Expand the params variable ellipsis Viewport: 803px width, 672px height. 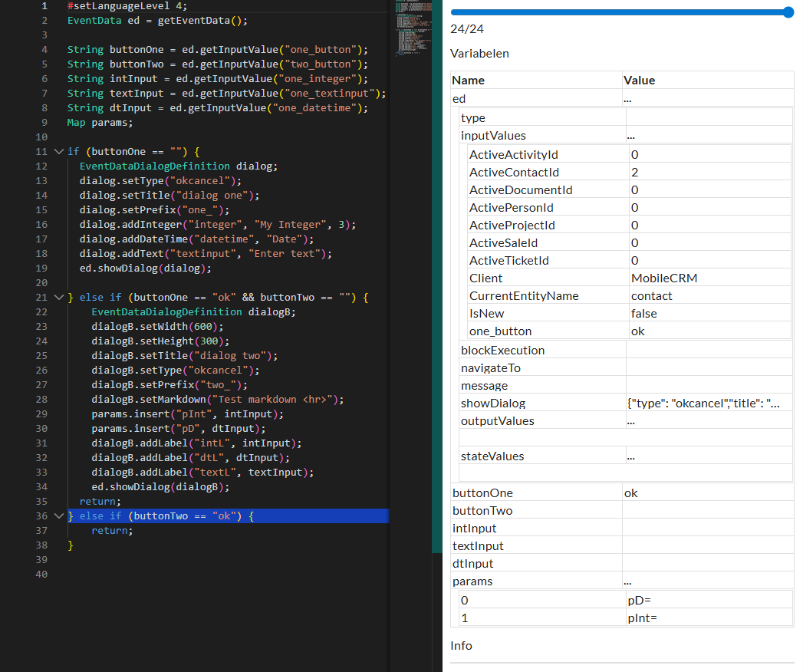[627, 581]
